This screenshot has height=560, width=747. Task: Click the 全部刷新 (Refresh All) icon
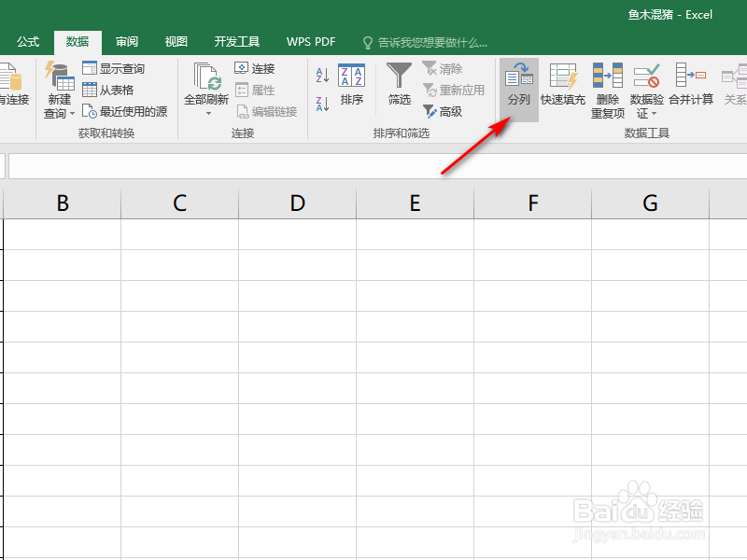206,77
